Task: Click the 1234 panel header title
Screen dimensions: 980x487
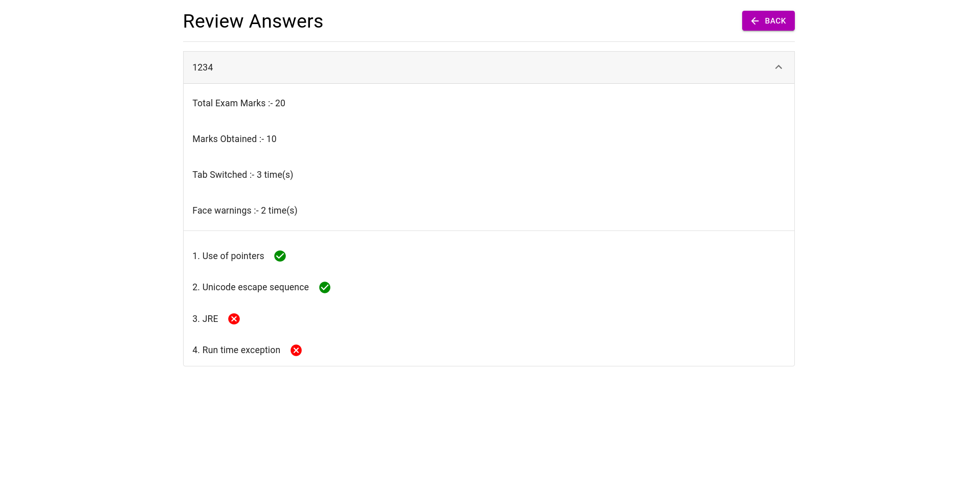Action: pos(203,67)
